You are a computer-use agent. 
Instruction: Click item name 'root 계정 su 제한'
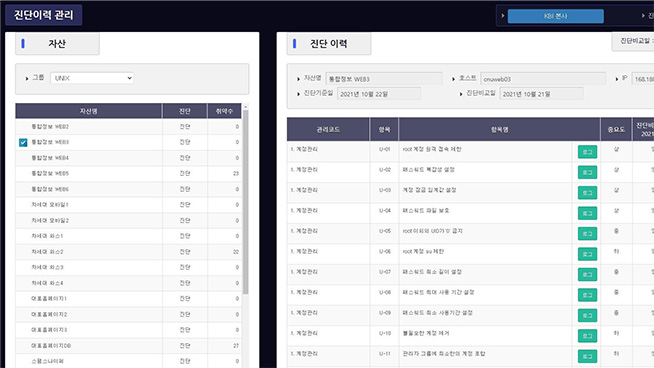coord(423,251)
